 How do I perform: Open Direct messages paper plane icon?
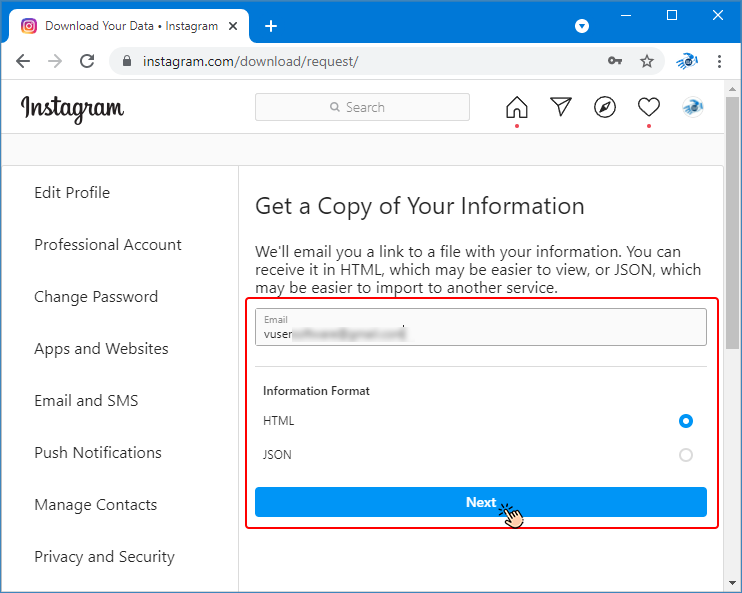click(x=561, y=106)
